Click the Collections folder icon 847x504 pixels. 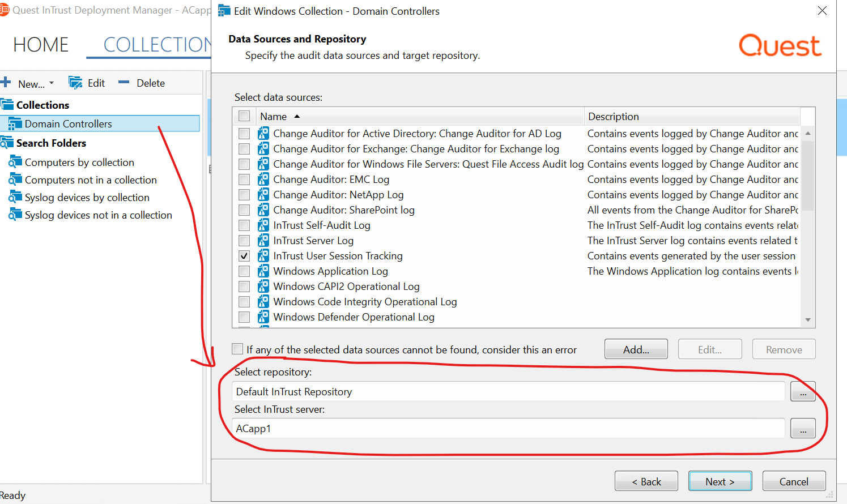tap(7, 105)
